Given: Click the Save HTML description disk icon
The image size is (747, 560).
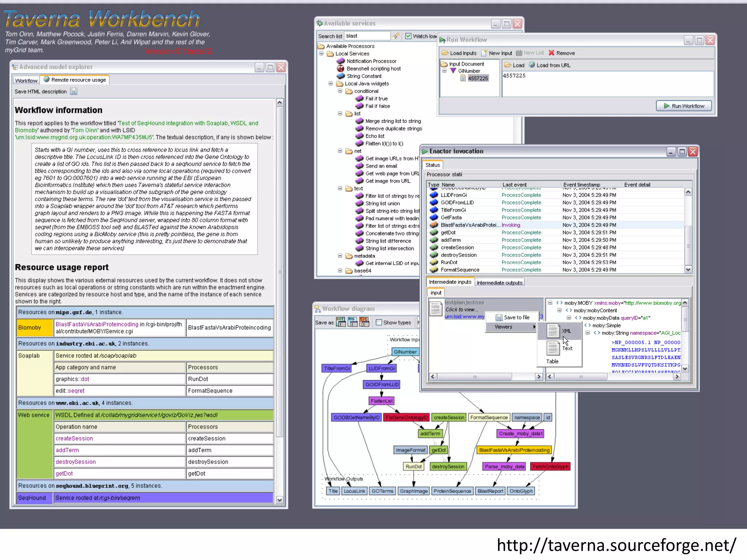Looking at the screenshot, I should coord(74,92).
